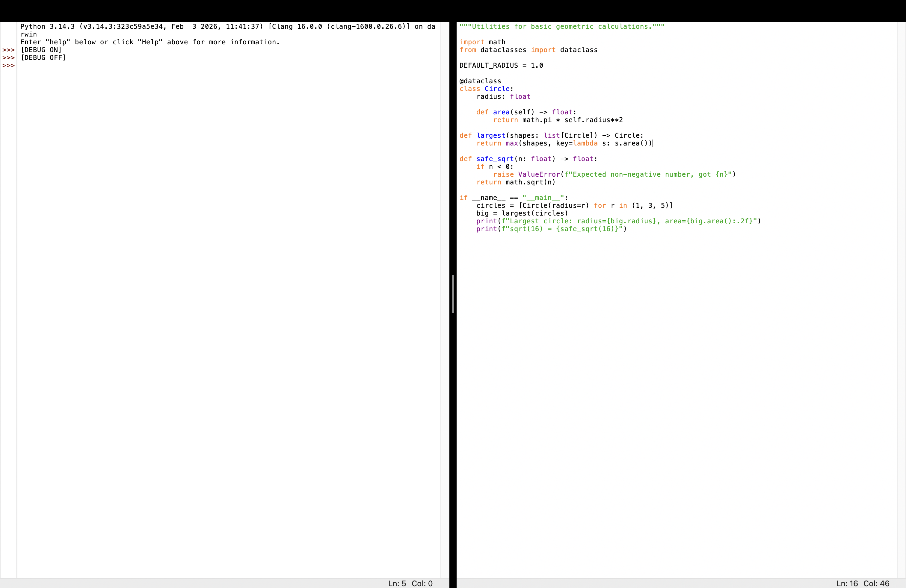Viewport: 906px width, 588px height.
Task: Click the 'if __name__ == "__main__":' line
Action: (514, 198)
